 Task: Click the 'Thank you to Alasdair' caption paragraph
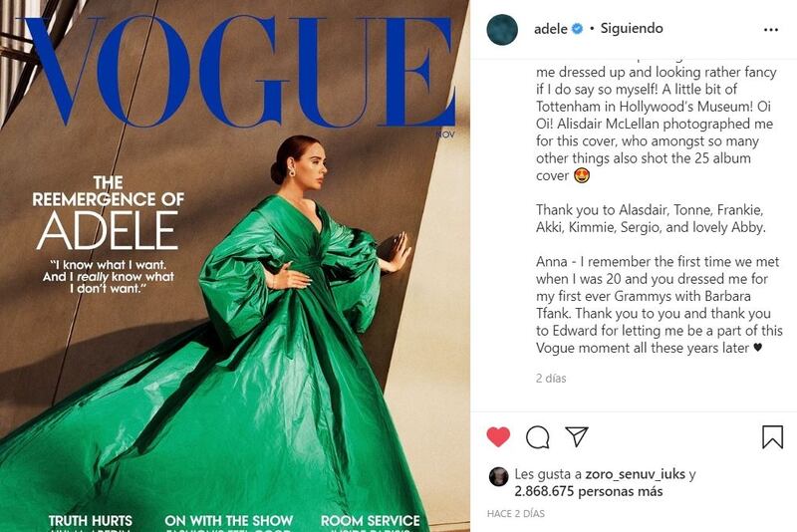(x=651, y=218)
